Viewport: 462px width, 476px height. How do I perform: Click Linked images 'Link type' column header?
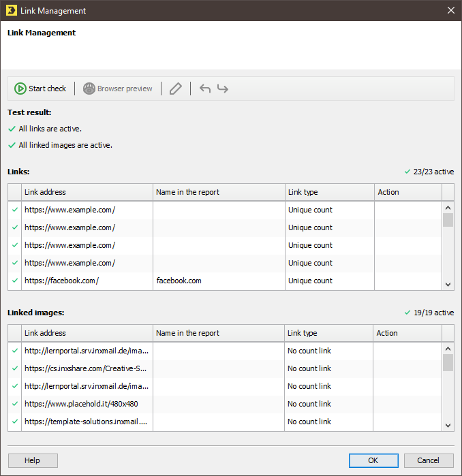(328, 333)
